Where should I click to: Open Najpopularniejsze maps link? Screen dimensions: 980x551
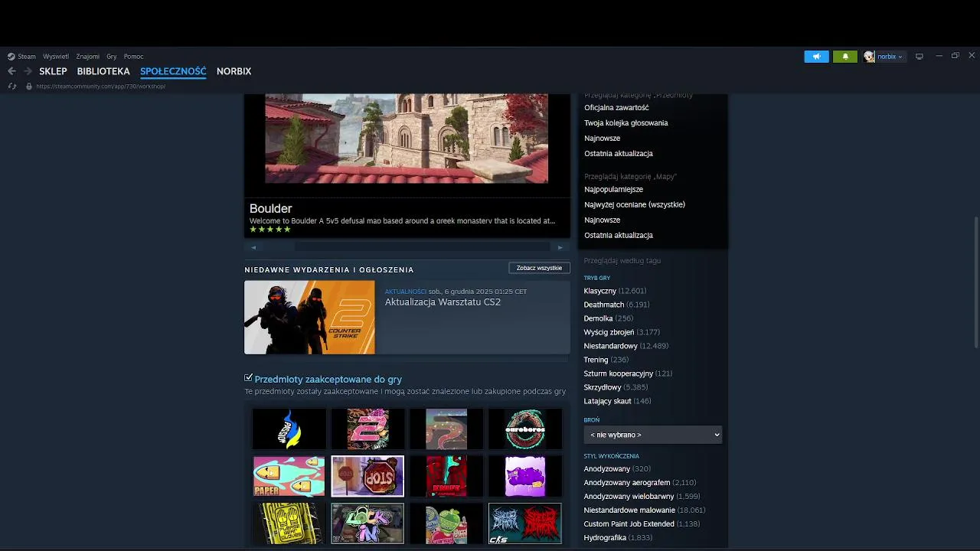coord(613,190)
